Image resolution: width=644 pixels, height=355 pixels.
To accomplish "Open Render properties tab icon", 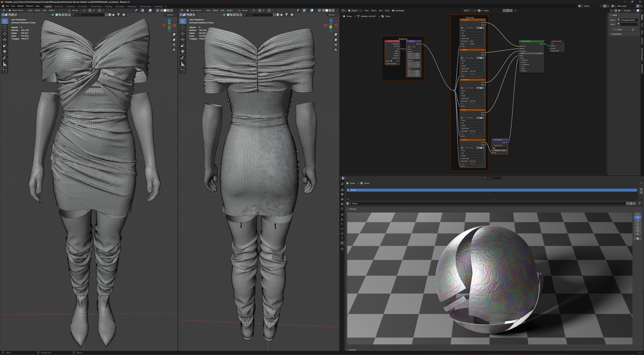I will [342, 190].
